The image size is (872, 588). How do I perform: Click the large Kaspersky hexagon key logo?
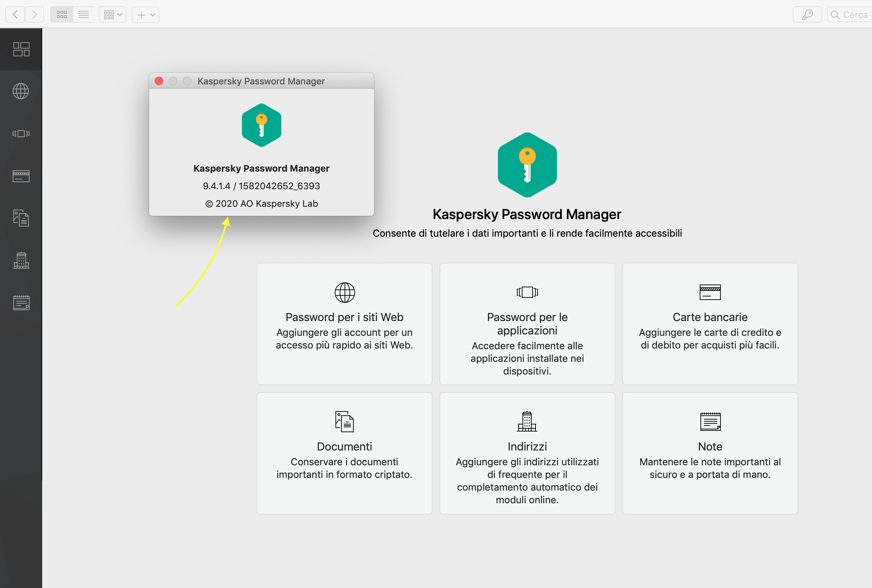pyautogui.click(x=527, y=165)
